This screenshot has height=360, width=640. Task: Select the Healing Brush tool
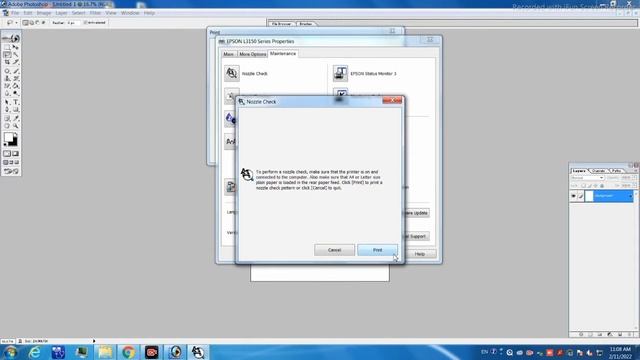pyautogui.click(x=7, y=71)
